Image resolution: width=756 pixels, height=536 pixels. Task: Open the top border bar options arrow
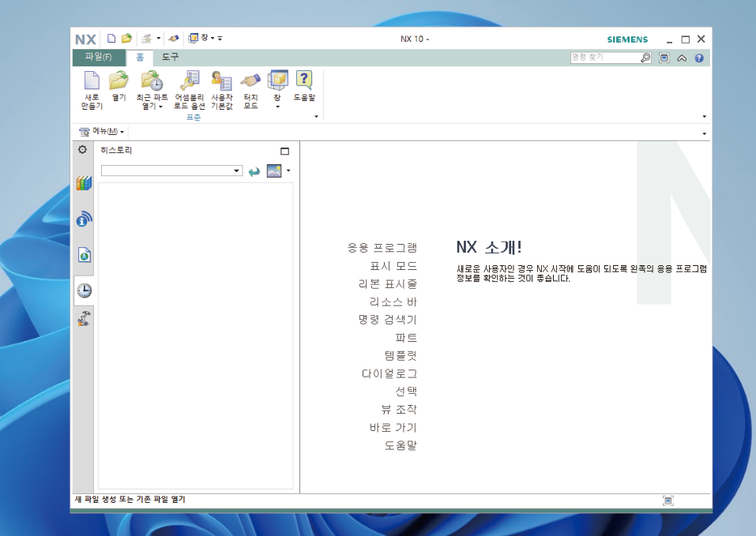pyautogui.click(x=705, y=133)
